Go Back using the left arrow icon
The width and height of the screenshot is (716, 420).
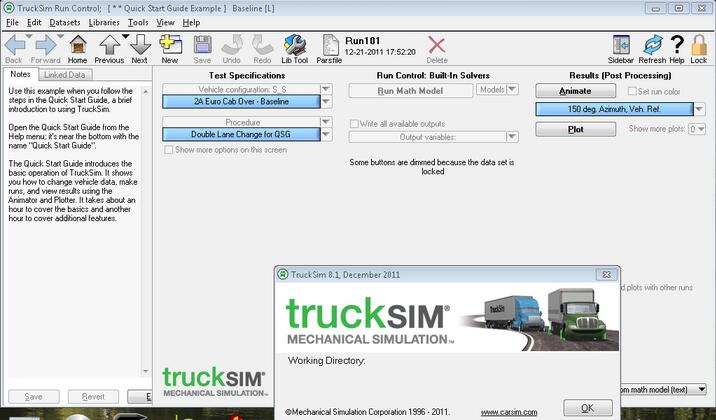(x=15, y=45)
